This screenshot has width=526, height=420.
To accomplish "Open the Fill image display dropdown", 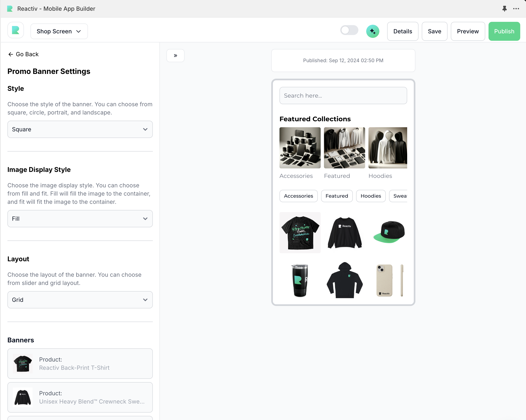I will (x=80, y=218).
